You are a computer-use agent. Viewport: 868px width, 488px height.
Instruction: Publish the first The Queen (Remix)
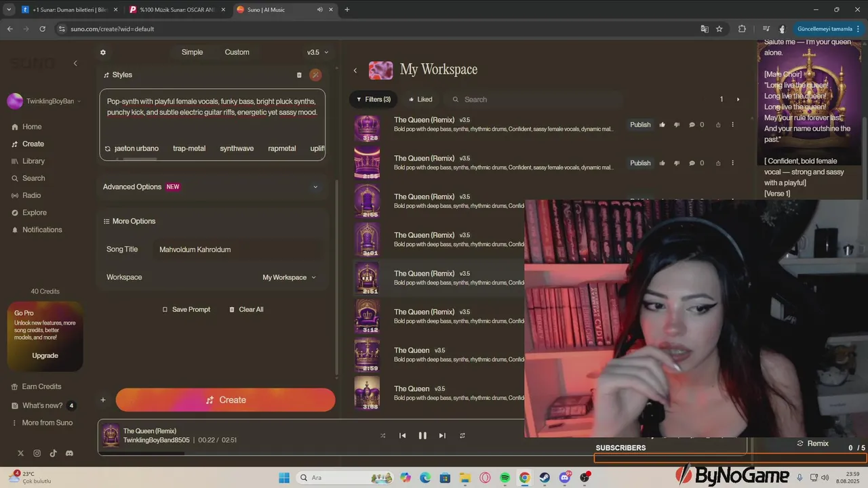pyautogui.click(x=640, y=125)
